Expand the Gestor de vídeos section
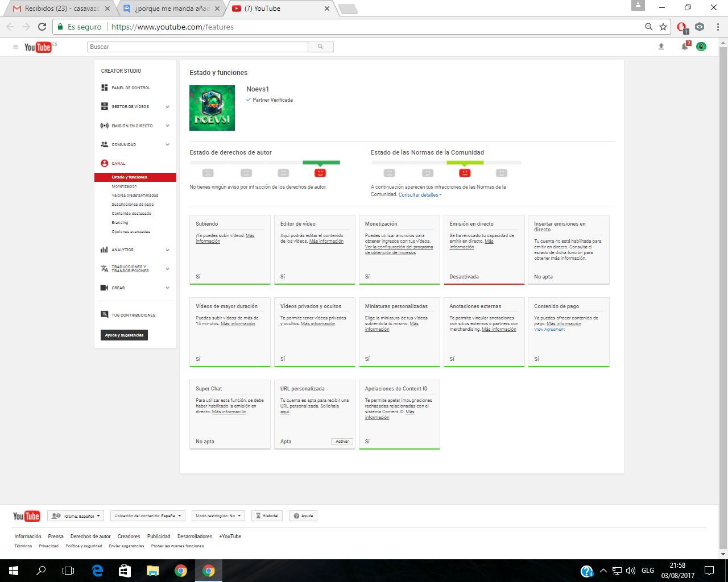728x582 pixels. [167, 107]
